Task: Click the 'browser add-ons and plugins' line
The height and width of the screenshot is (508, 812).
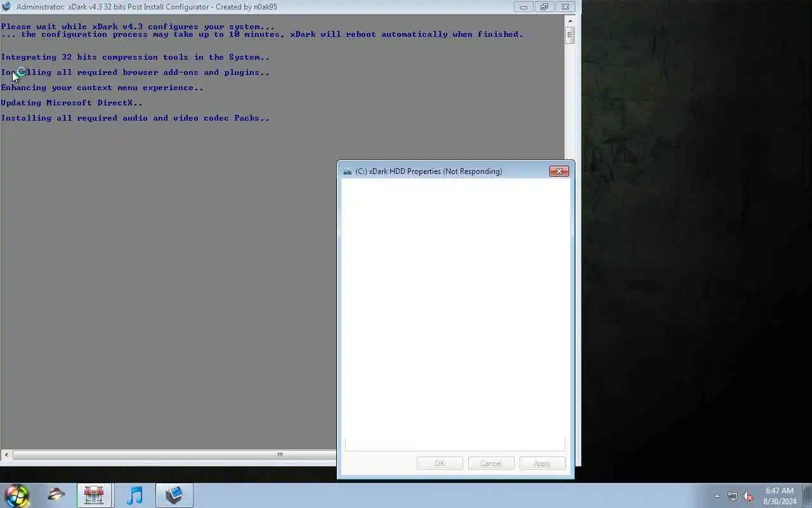Action: coord(135,72)
